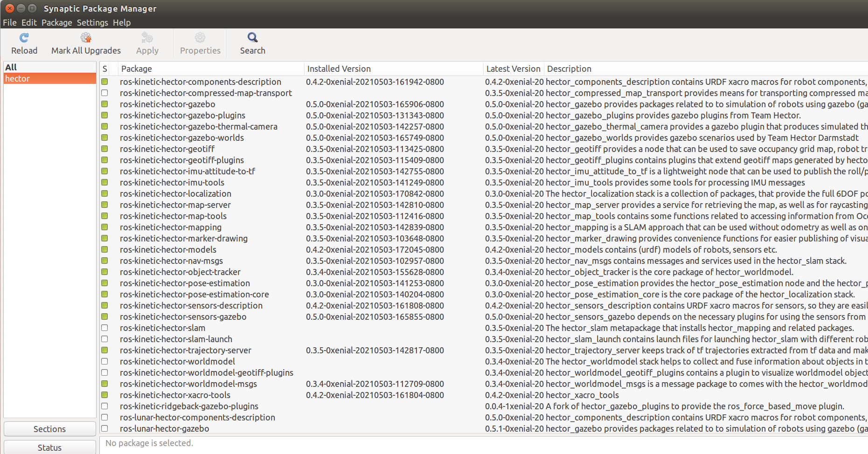This screenshot has width=868, height=454.
Task: Click the Apply toolbar icon
Action: point(147,38)
